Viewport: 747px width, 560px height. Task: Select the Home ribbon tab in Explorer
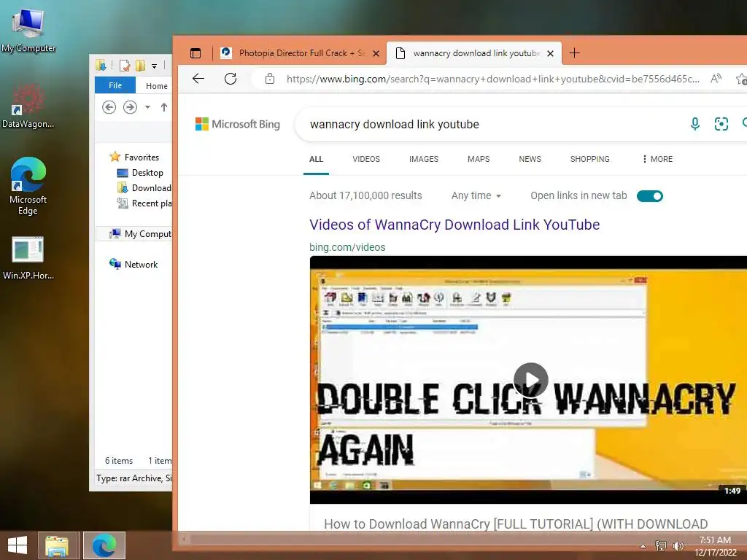click(x=156, y=86)
